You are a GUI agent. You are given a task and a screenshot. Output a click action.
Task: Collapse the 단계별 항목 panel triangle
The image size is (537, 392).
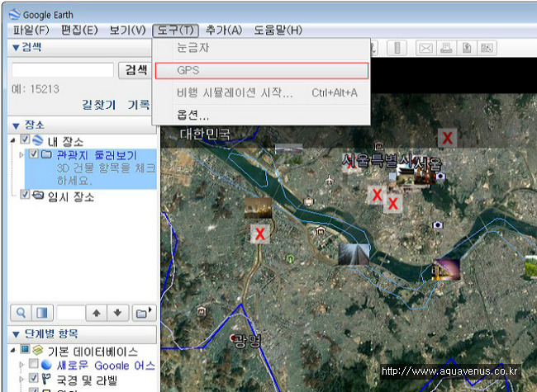click(x=16, y=334)
